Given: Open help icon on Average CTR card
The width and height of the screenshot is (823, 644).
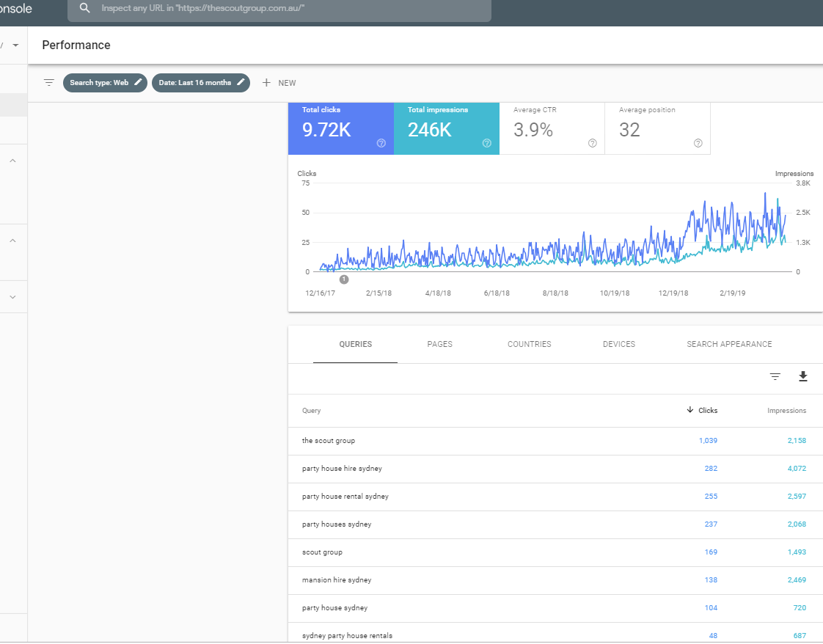Looking at the screenshot, I should pyautogui.click(x=592, y=143).
